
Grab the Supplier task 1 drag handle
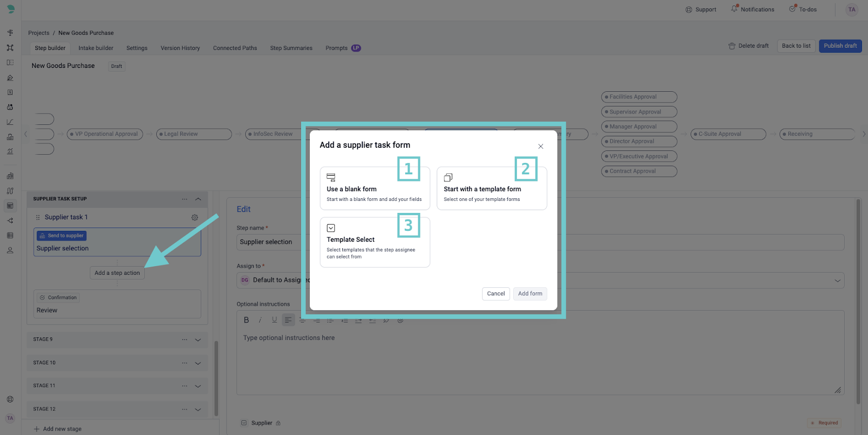tap(38, 217)
